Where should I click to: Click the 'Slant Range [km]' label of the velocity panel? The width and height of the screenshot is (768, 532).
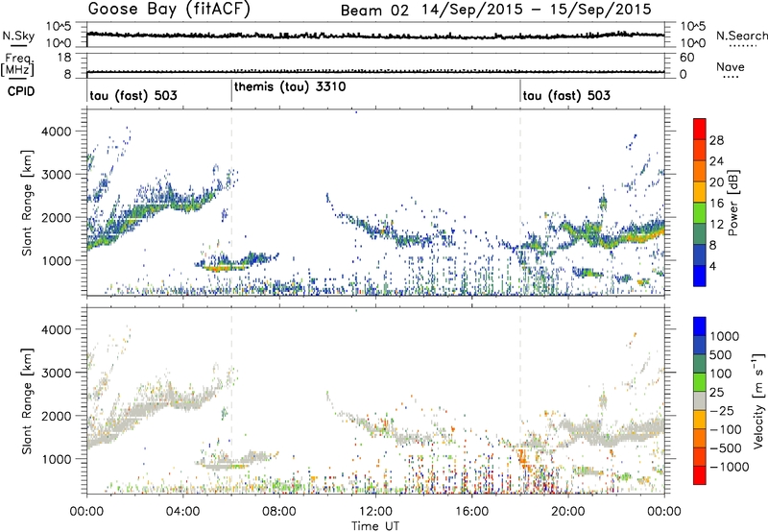(27, 401)
